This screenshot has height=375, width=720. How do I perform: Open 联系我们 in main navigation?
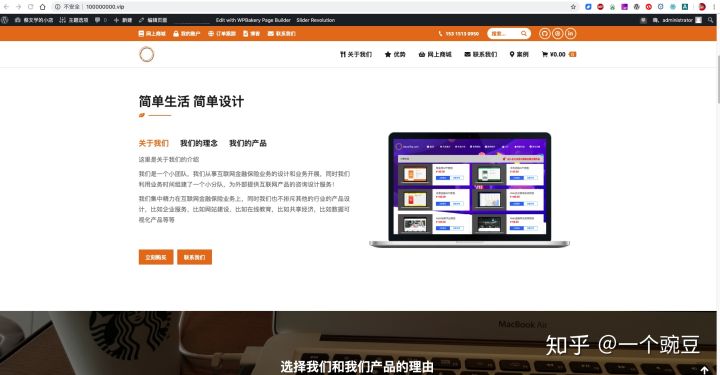pos(480,54)
